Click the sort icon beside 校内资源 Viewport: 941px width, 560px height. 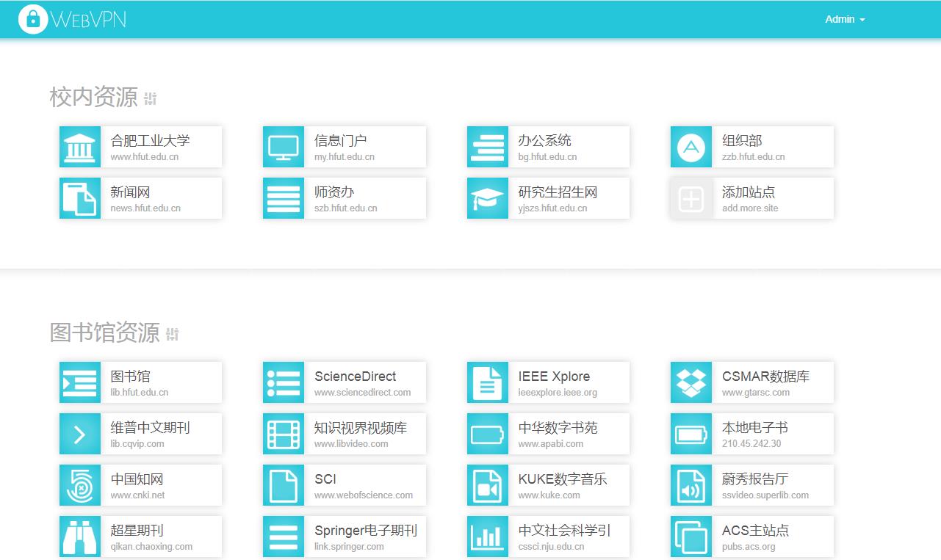(x=151, y=98)
